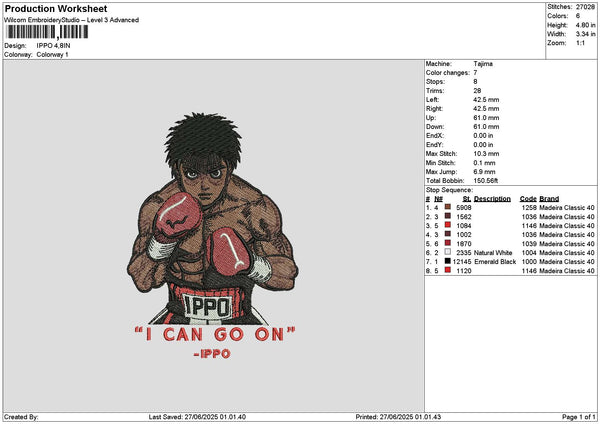The width and height of the screenshot is (600, 424).
Task: Click the red swatch next to stitch count 1084
Action: click(447, 225)
